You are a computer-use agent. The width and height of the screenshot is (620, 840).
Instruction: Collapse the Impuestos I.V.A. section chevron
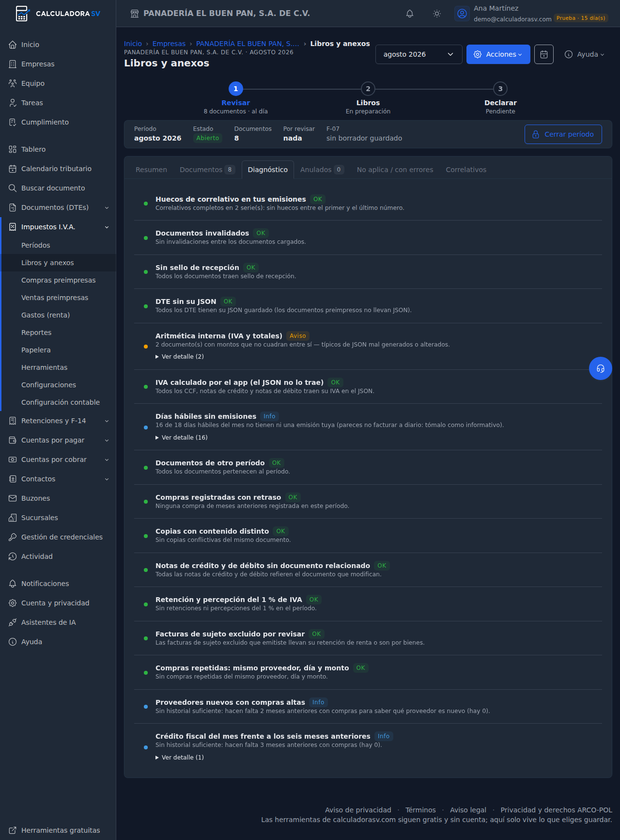coord(107,227)
